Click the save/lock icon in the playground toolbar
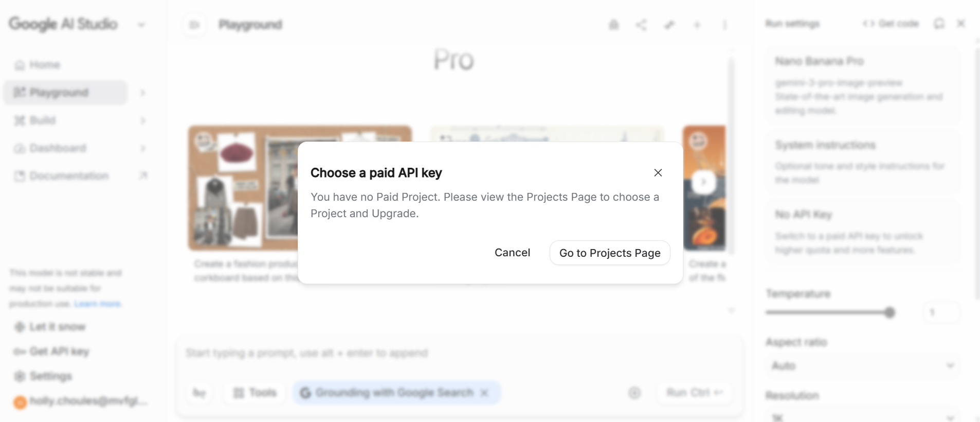 point(614,24)
